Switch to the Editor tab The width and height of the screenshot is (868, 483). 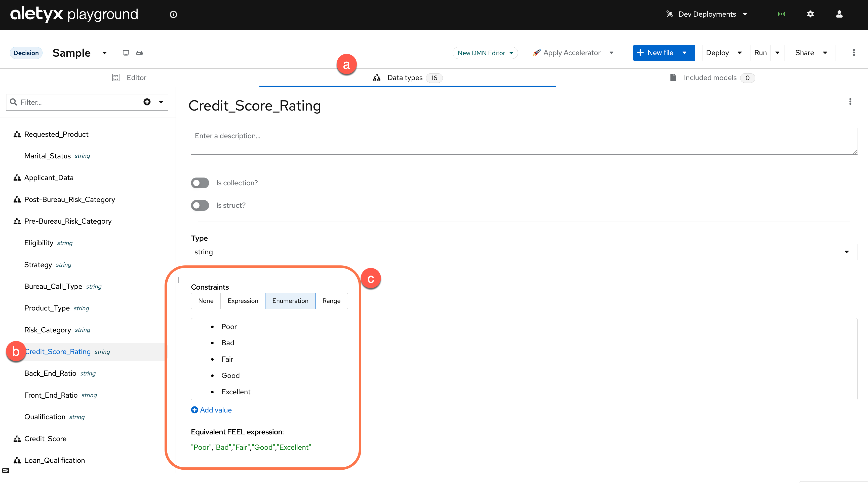(x=129, y=78)
